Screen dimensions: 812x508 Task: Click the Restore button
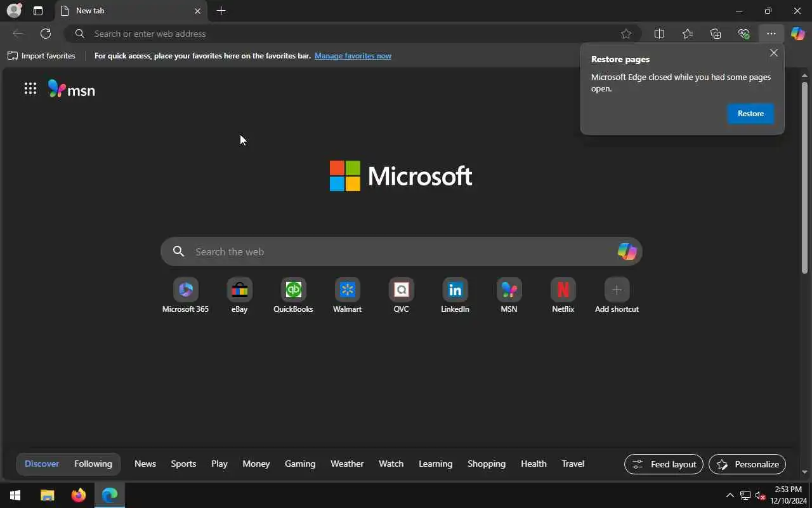pyautogui.click(x=750, y=113)
